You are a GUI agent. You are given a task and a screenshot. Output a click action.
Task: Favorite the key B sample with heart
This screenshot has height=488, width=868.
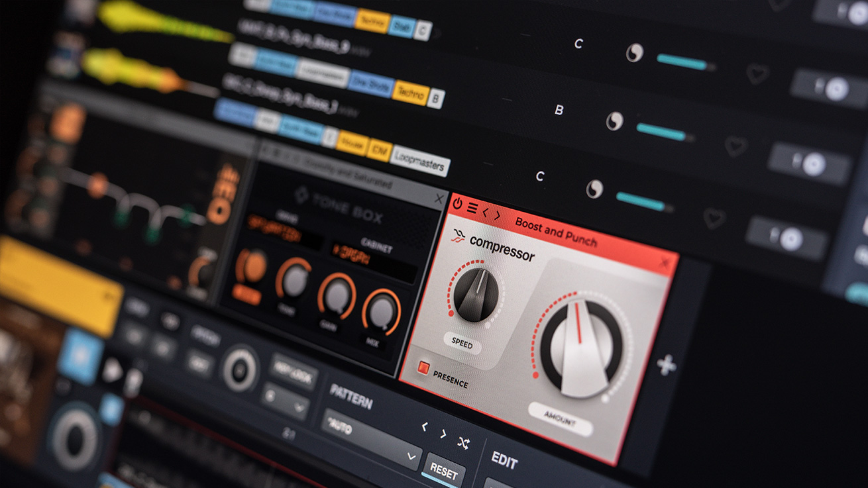tap(735, 146)
